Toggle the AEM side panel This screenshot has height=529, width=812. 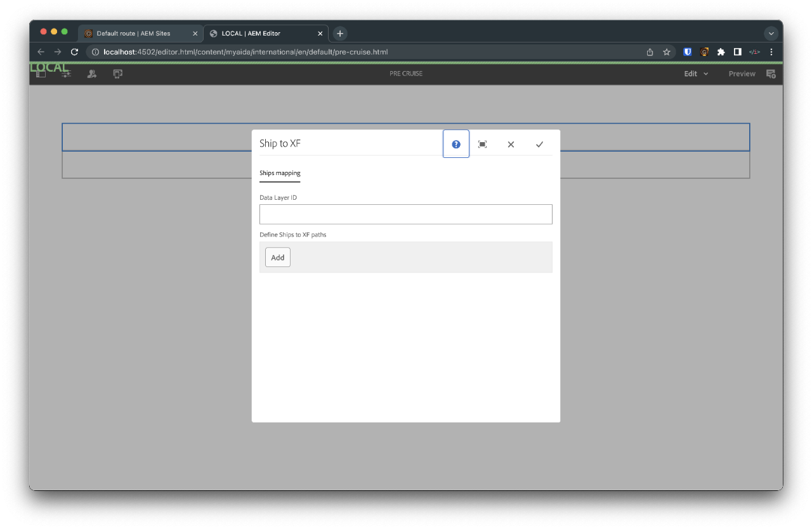41,74
